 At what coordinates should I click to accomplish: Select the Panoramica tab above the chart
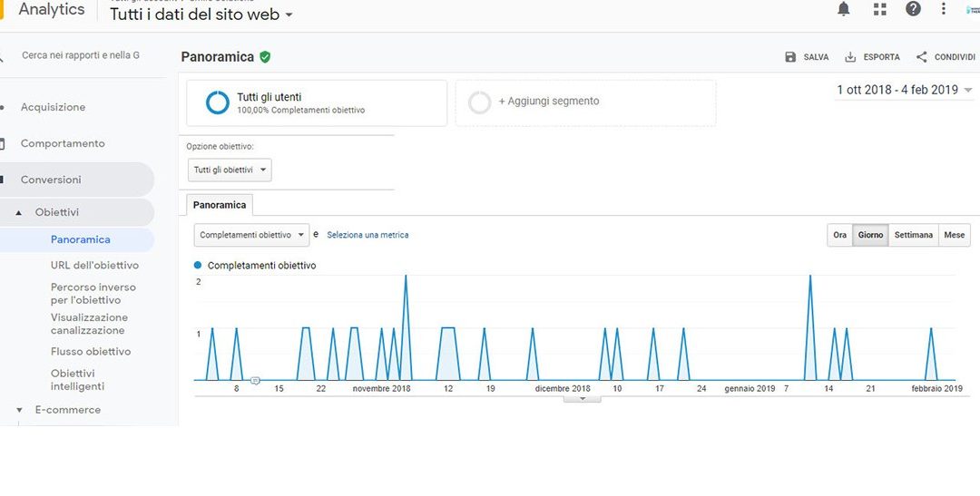(220, 205)
